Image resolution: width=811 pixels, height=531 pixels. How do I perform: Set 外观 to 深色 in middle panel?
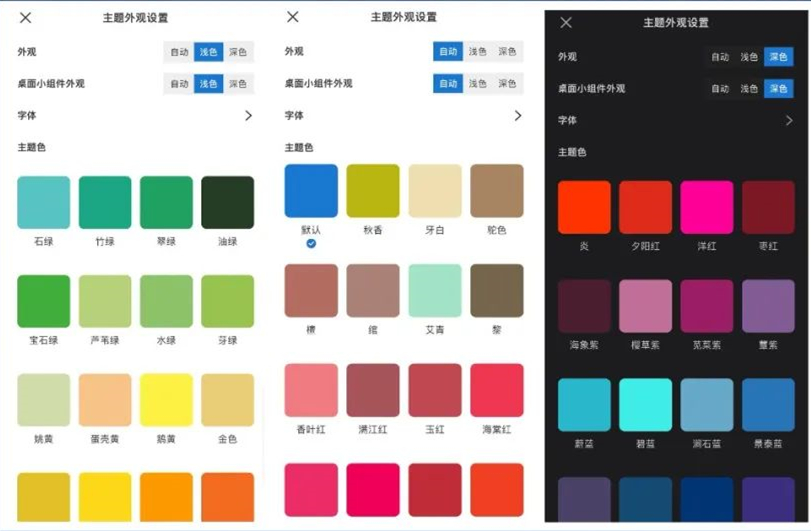tap(507, 51)
